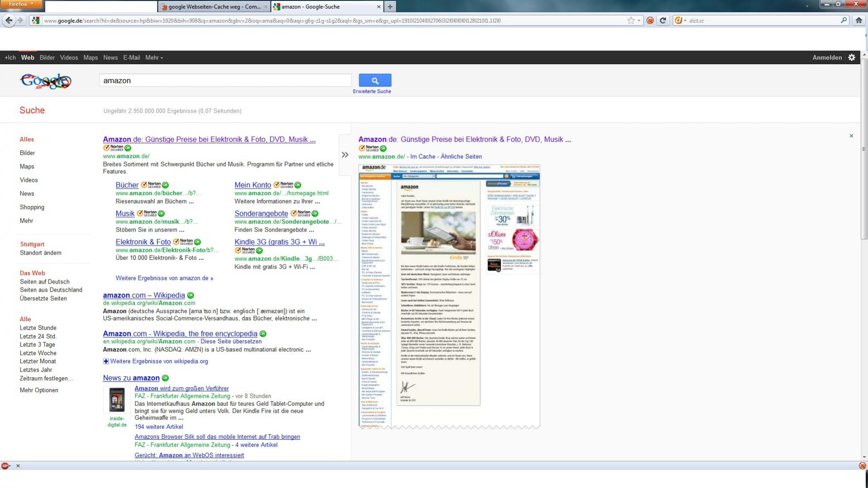This screenshot has width=868, height=488.
Task: Go back with the browser back arrow
Action: [x=9, y=20]
